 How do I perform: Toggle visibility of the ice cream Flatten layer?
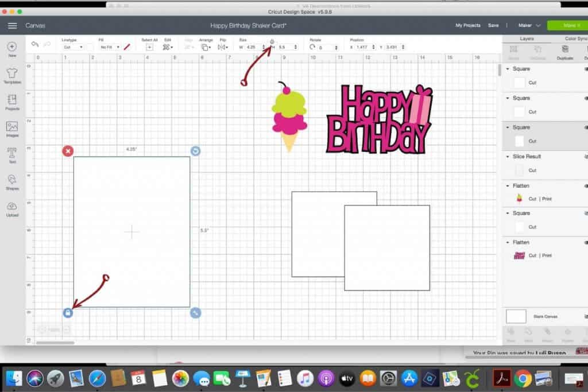pyautogui.click(x=586, y=186)
